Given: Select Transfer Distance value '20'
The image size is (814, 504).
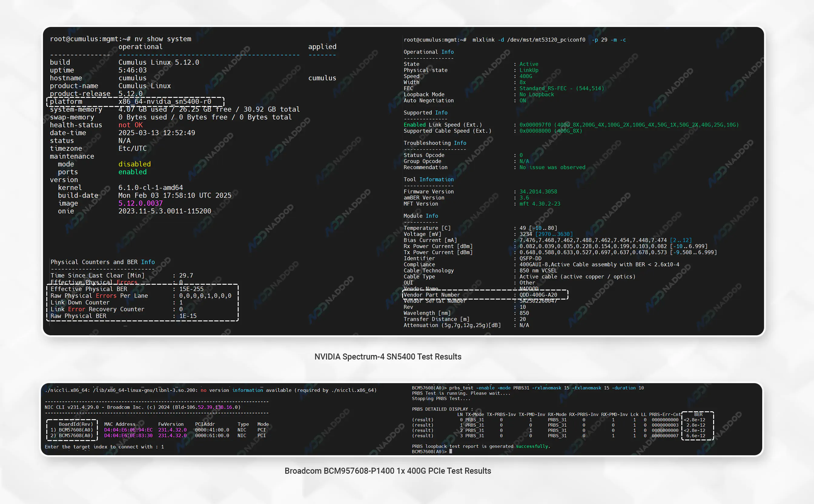Looking at the screenshot, I should pyautogui.click(x=522, y=319).
